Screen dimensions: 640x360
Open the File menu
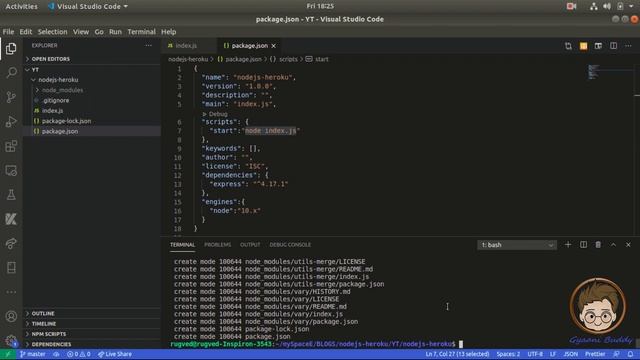pyautogui.click(x=8, y=31)
